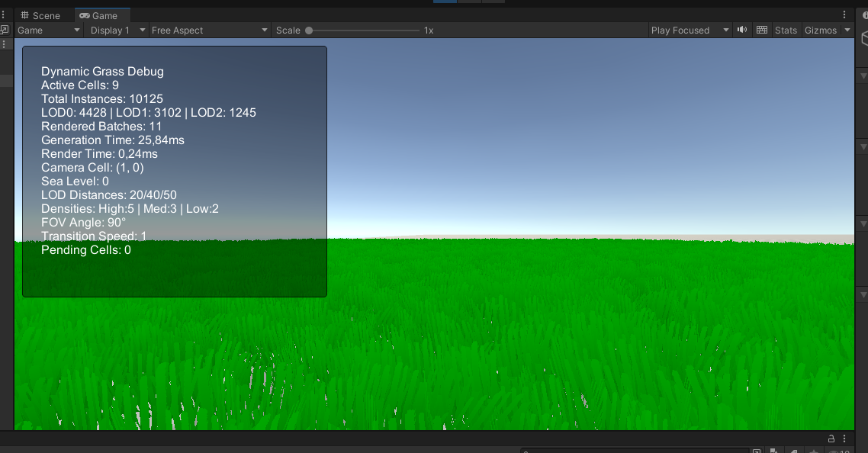868x453 pixels.
Task: Click the three-dot menu left of Scene tab
Action: [x=3, y=15]
